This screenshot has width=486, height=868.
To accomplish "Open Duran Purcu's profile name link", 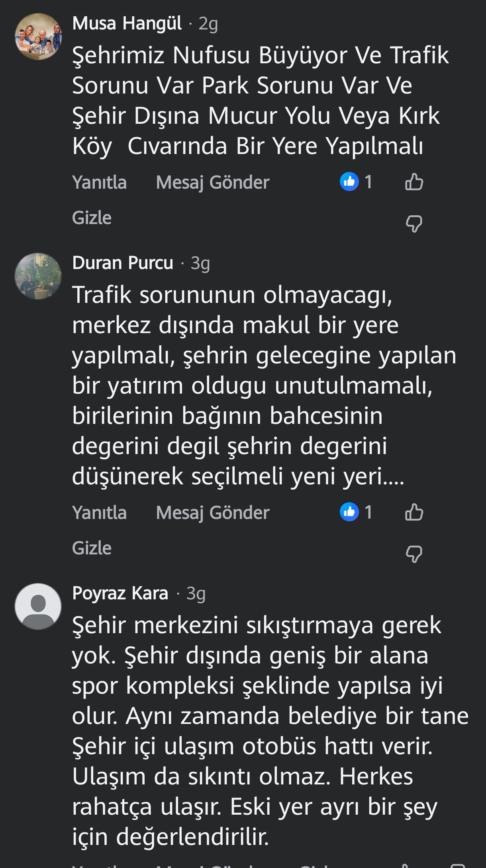I will 123,263.
